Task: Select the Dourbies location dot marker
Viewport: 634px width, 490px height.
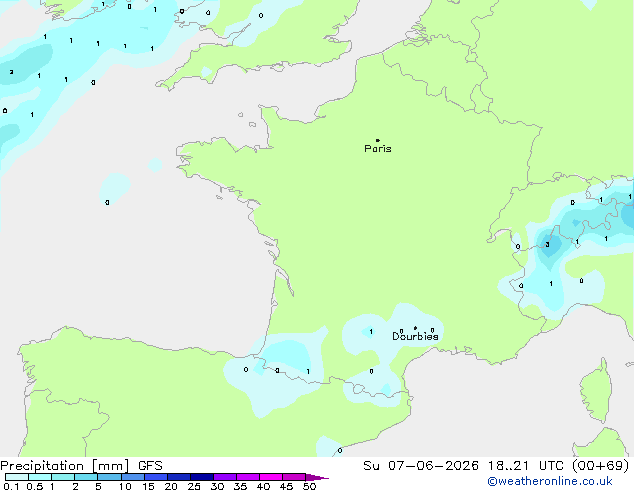Action: coord(415,328)
